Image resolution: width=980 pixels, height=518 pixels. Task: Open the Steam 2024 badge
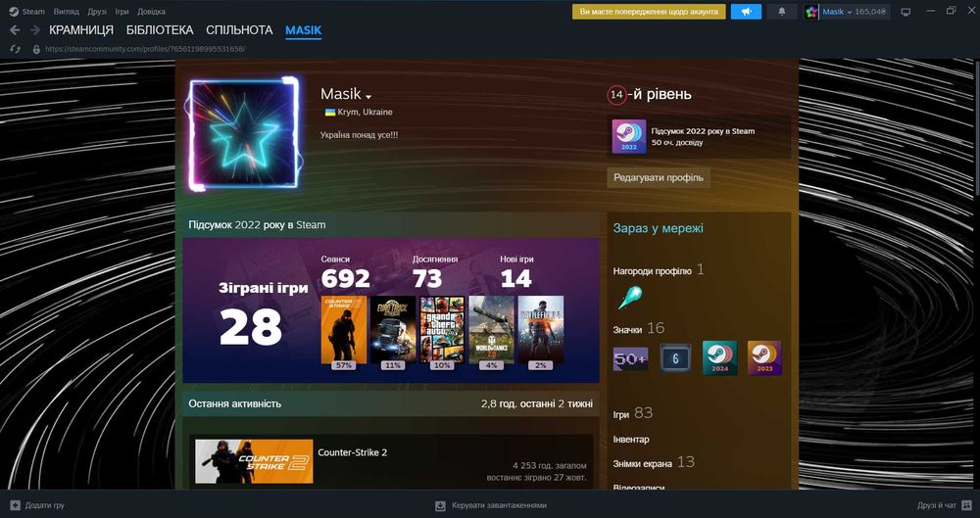720,358
